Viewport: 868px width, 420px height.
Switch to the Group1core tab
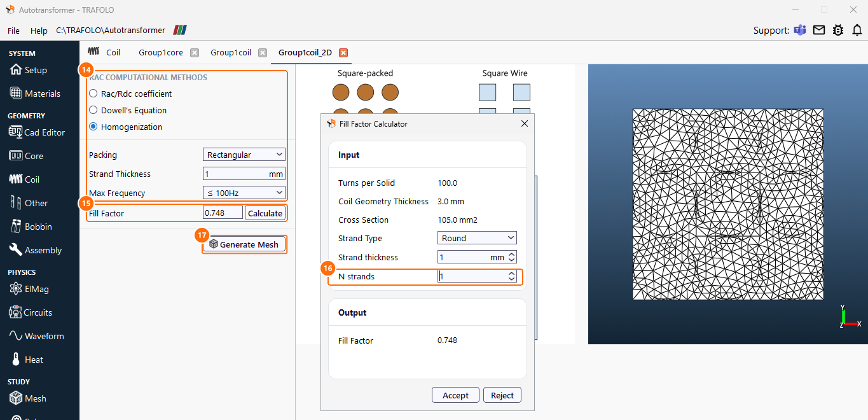pos(161,53)
